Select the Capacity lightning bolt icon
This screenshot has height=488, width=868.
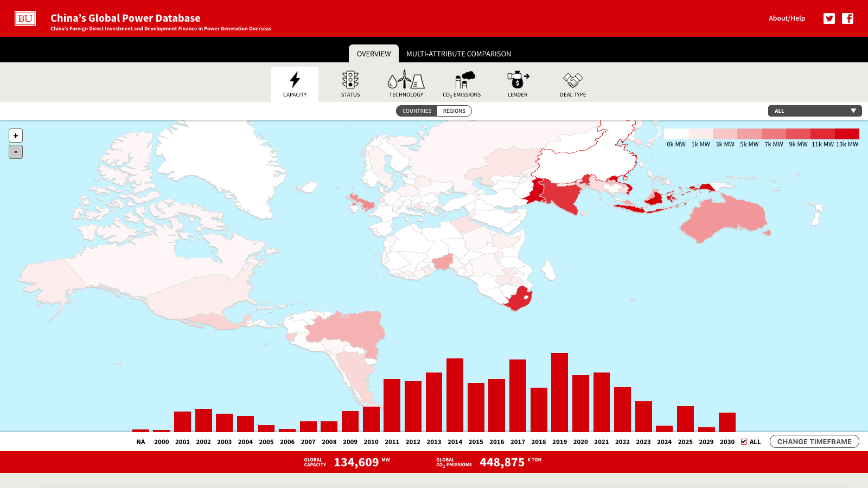click(295, 79)
